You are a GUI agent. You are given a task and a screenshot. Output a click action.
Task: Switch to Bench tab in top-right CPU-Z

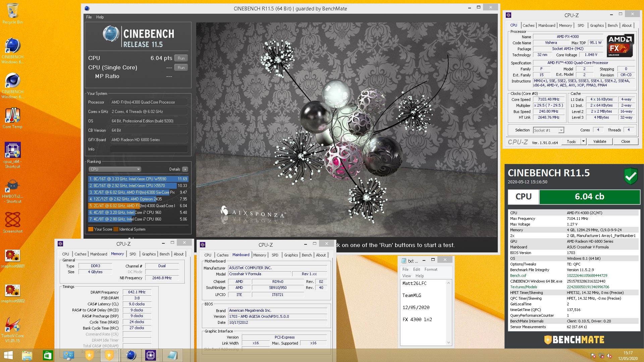(x=612, y=25)
